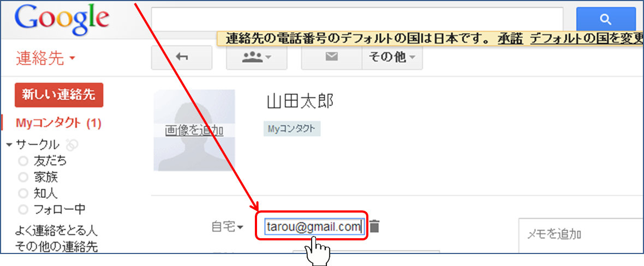
Task: Click the 新しい連絡先 button
Action: click(x=58, y=95)
